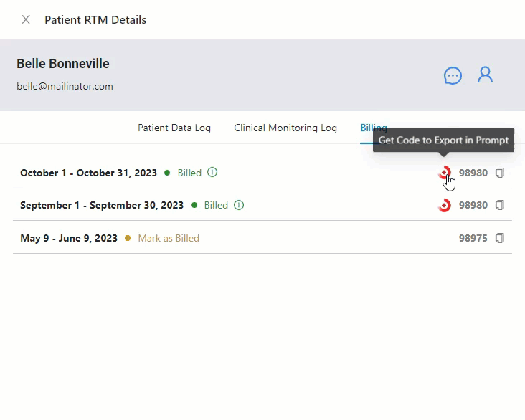
Task: Select the May 9 - June 9, 2023 period
Action: pos(69,238)
